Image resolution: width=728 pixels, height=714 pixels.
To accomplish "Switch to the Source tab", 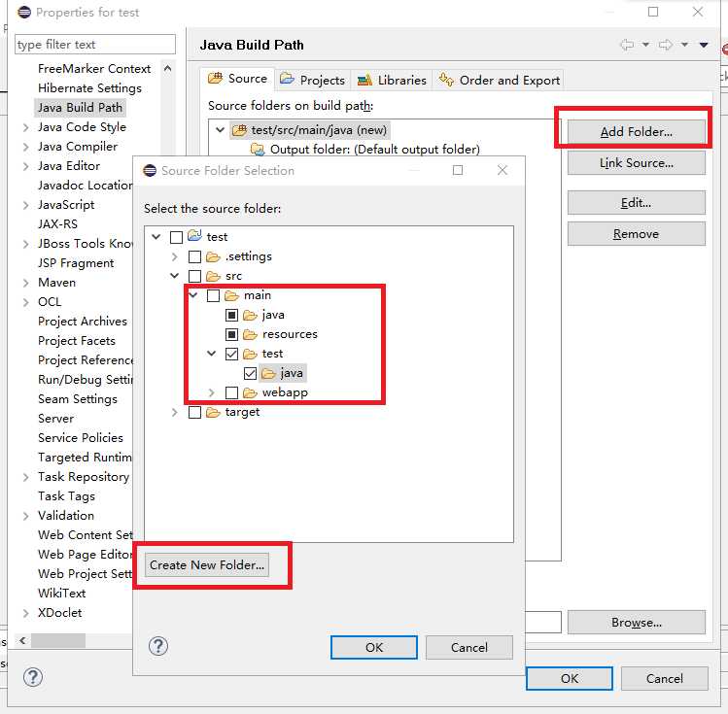I will (237, 79).
